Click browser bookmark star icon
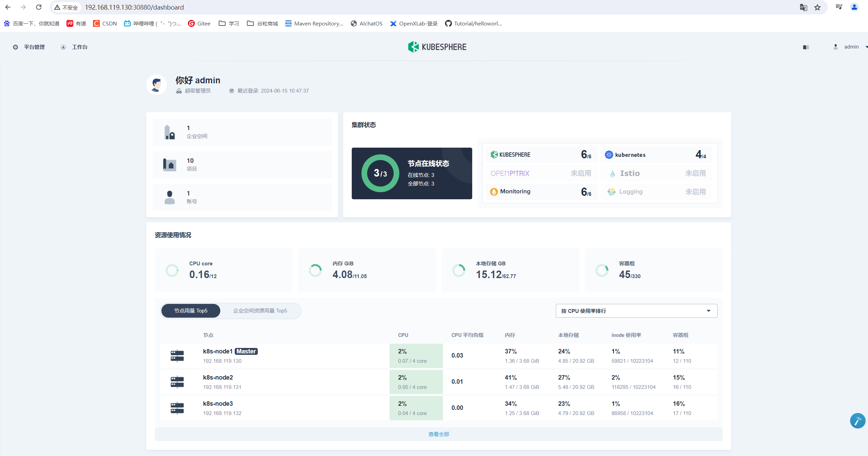This screenshot has height=456, width=868. tap(817, 7)
